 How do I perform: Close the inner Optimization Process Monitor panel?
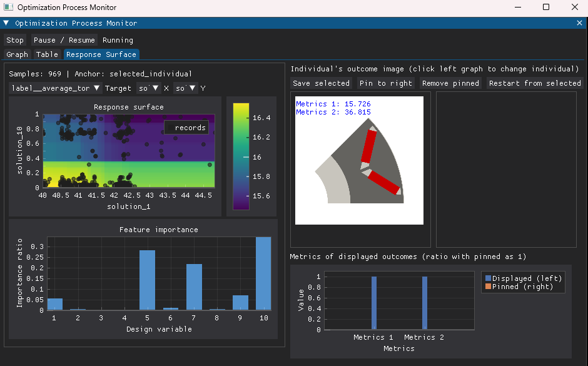579,23
